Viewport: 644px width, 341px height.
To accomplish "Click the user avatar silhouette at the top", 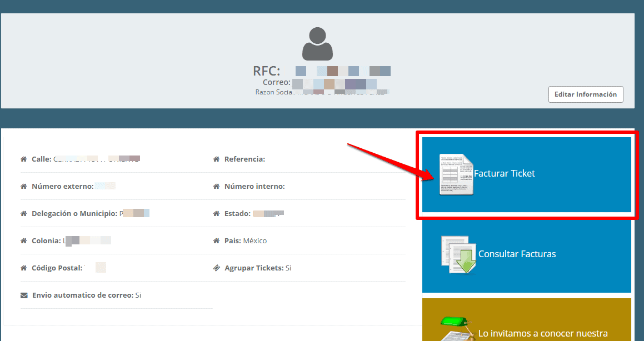I will [x=317, y=43].
